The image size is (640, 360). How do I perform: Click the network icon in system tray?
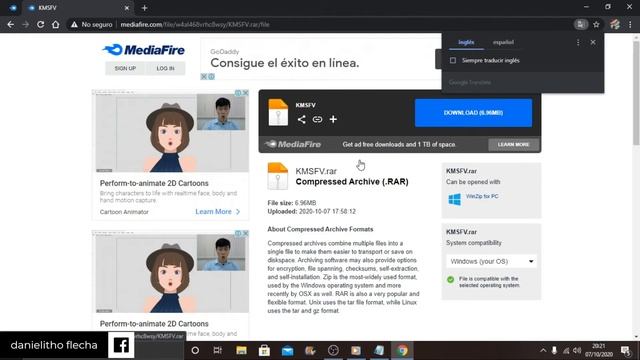click(566, 350)
